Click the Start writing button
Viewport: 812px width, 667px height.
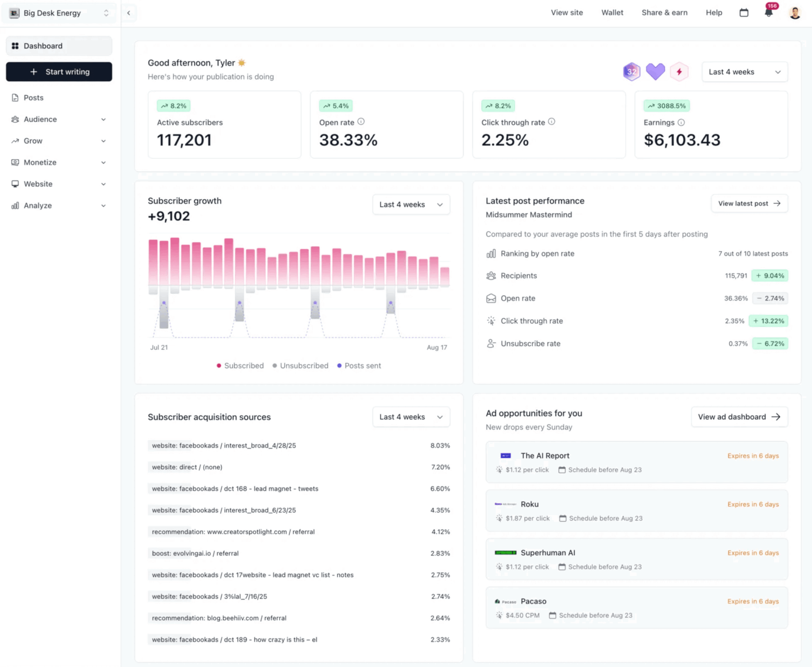click(x=59, y=71)
